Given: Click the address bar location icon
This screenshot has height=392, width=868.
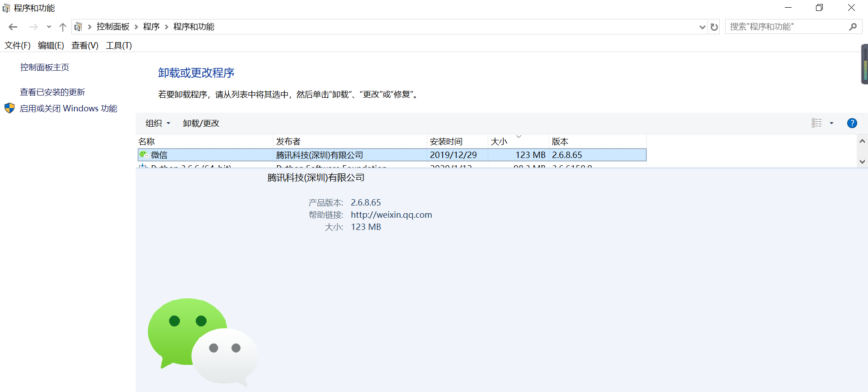Looking at the screenshot, I should pyautogui.click(x=78, y=27).
